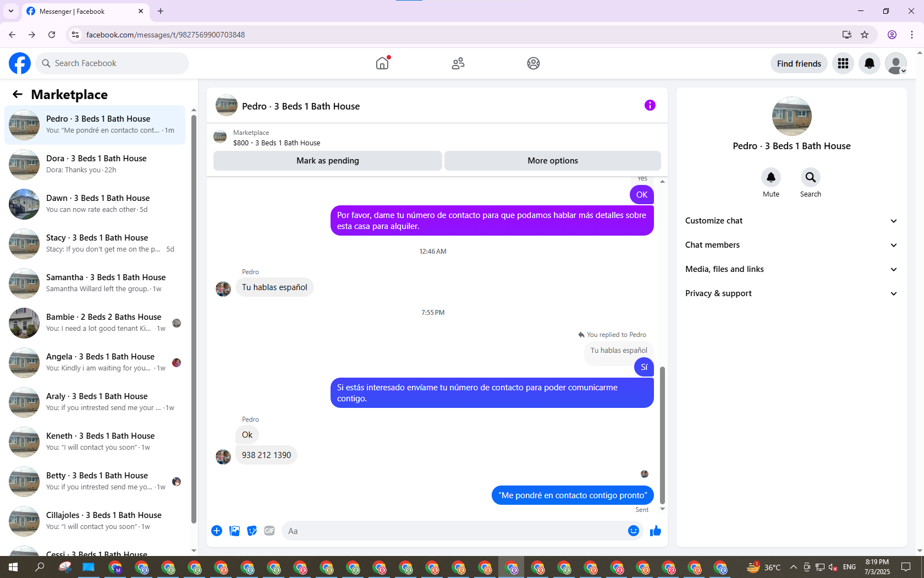Click the Find friends button
The height and width of the screenshot is (578, 924).
pos(799,63)
